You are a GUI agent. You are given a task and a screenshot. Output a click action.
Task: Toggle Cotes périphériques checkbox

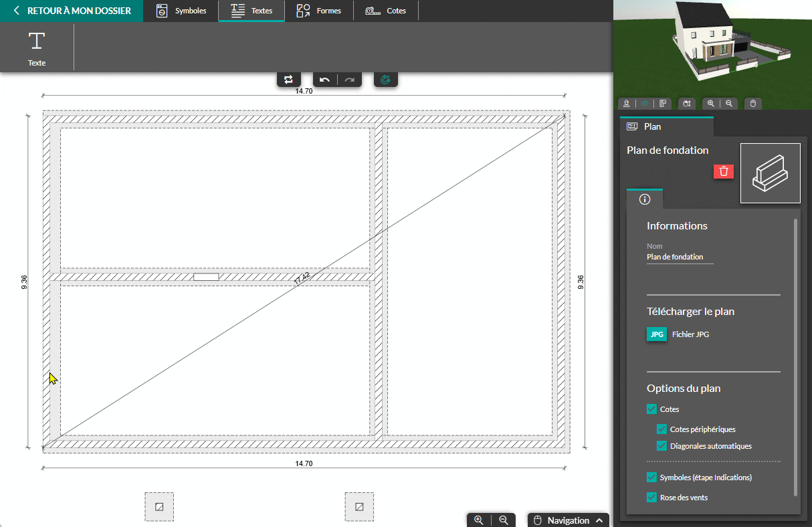point(662,429)
